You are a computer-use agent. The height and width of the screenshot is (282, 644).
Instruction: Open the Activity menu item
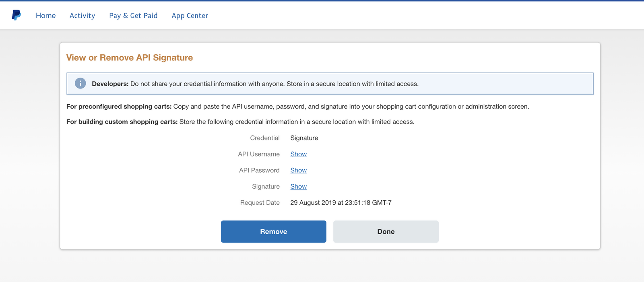pos(82,16)
